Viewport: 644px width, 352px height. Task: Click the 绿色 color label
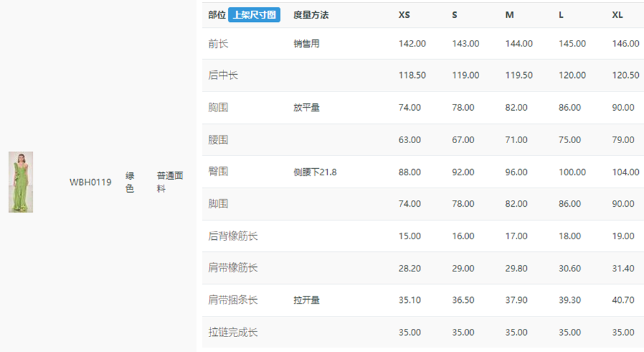coord(130,182)
